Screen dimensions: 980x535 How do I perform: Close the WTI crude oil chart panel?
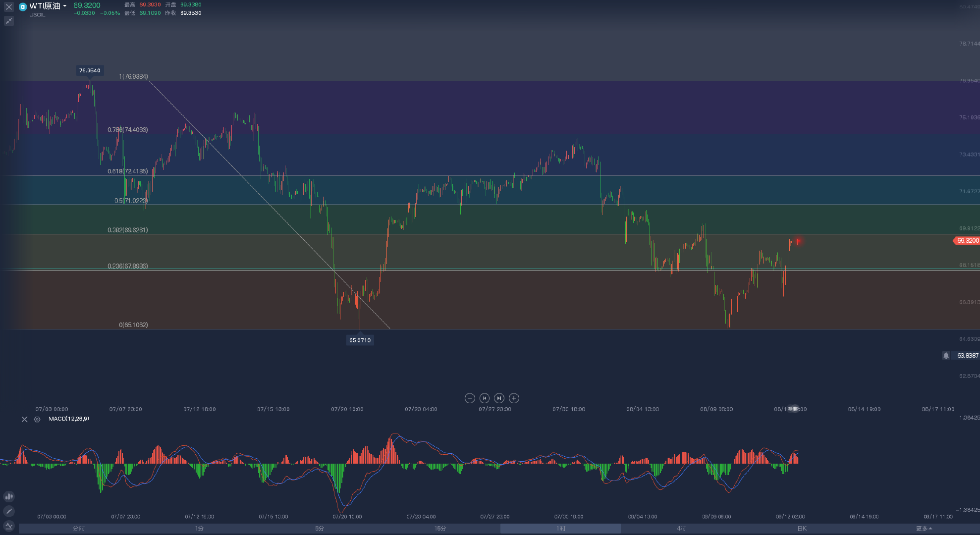point(8,7)
